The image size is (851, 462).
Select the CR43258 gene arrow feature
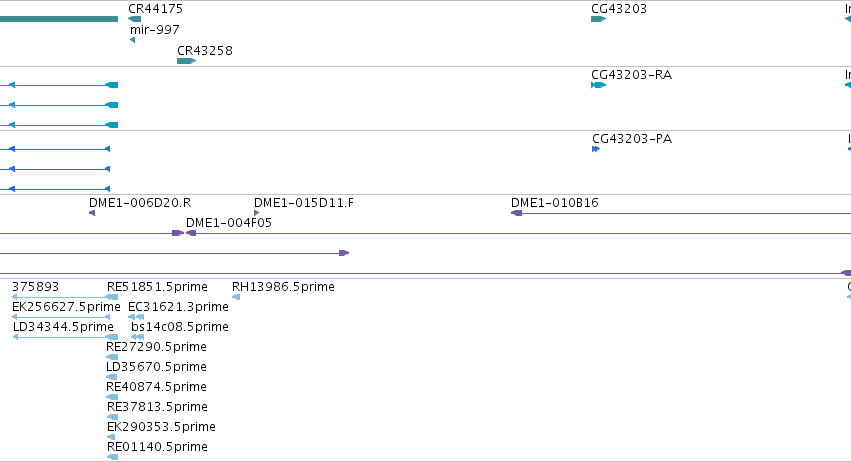click(x=186, y=61)
